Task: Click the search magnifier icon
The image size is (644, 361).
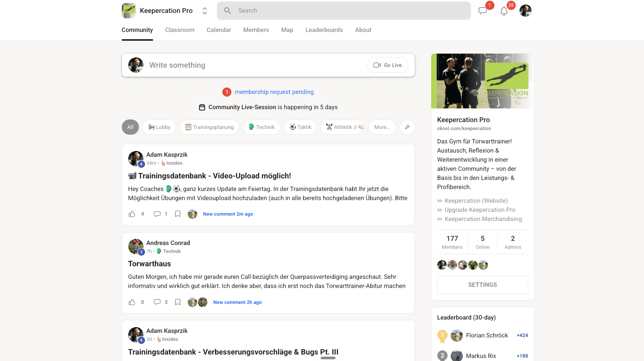Action: (x=228, y=11)
